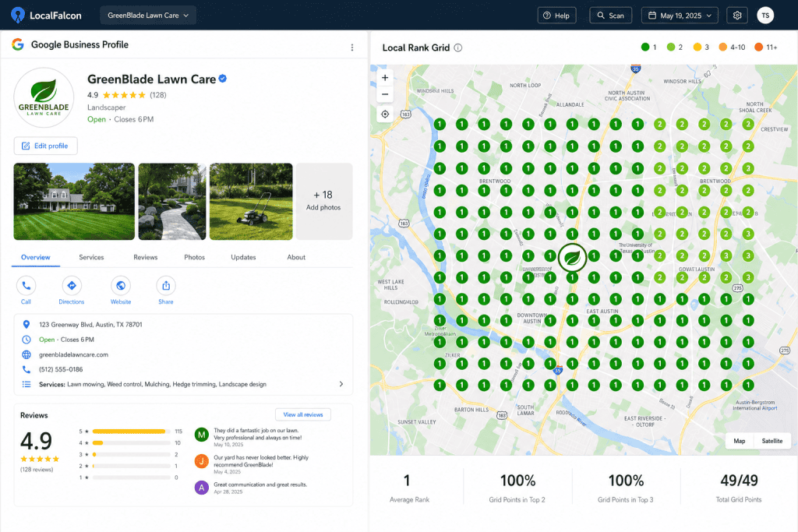Click the 4-star rating bar
The image size is (798, 532).
coord(131,443)
